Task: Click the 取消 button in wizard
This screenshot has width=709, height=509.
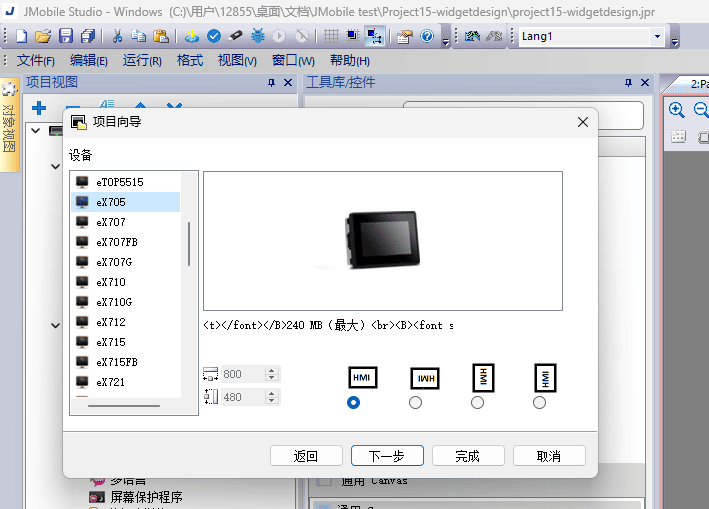Action: [x=549, y=456]
